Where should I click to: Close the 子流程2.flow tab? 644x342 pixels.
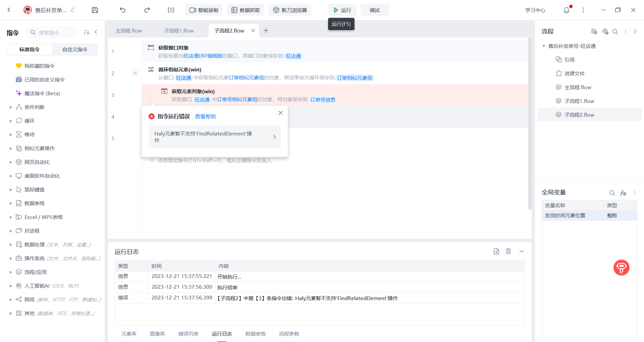(253, 31)
